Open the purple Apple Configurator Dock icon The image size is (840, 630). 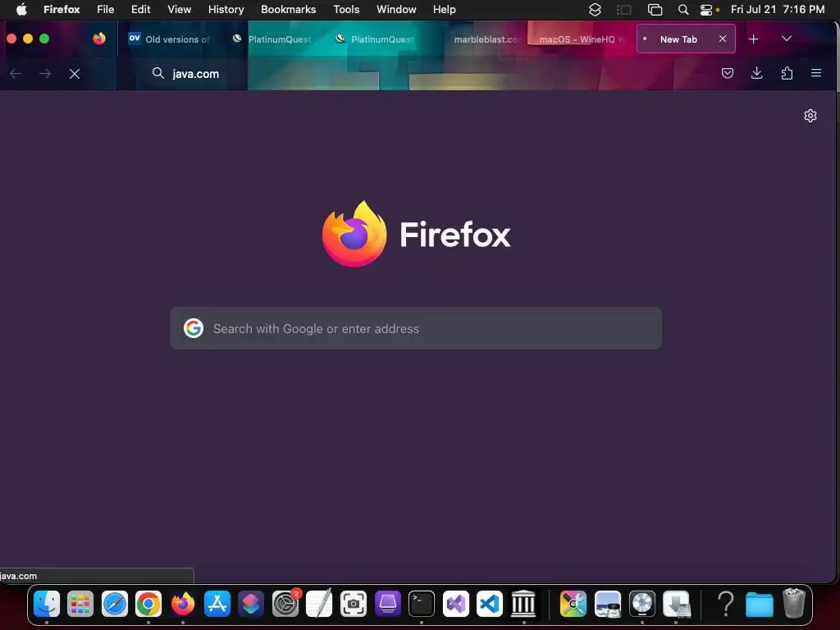tap(388, 604)
